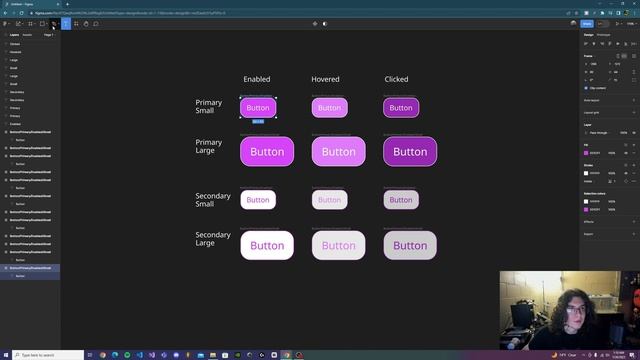Screen dimensions: 640x360
Task: Toggle layer visibility eye in Layer section
Action: click(x=634, y=133)
